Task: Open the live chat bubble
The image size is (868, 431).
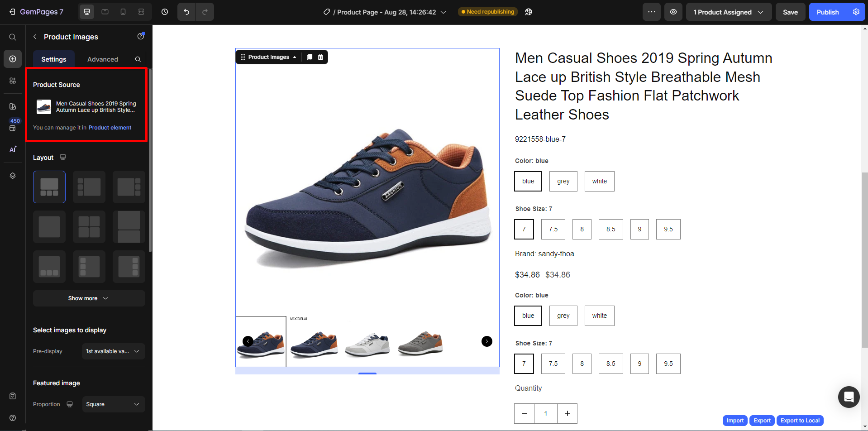Action: [x=849, y=397]
